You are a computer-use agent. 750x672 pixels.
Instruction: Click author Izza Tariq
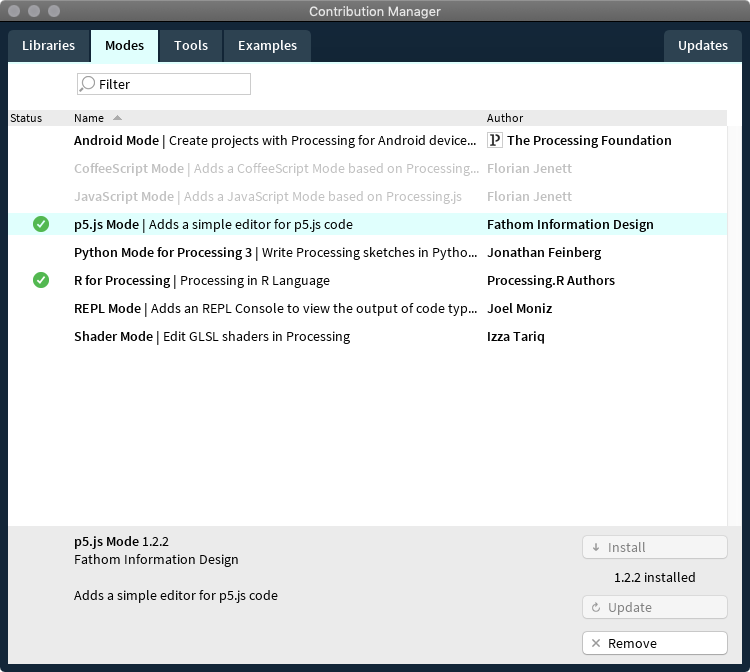(516, 336)
